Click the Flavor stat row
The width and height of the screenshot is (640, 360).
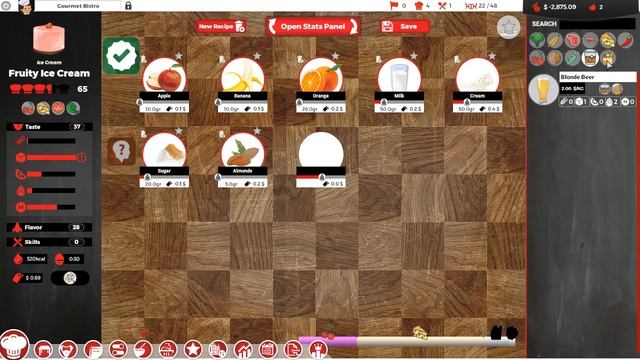(49, 227)
